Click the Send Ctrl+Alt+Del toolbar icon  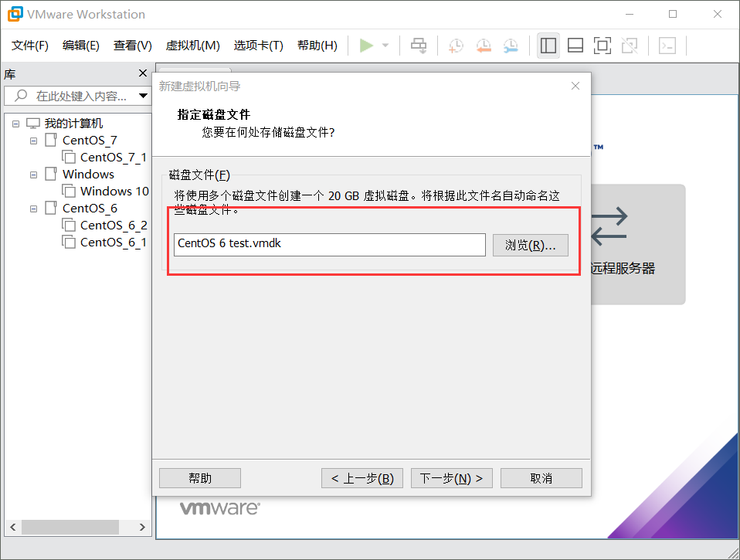[x=419, y=46]
